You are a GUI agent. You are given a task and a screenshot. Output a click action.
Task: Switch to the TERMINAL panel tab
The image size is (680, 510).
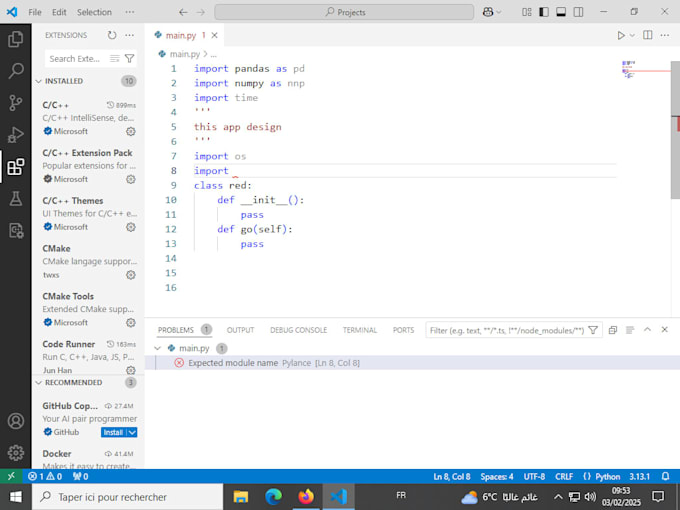(360, 330)
